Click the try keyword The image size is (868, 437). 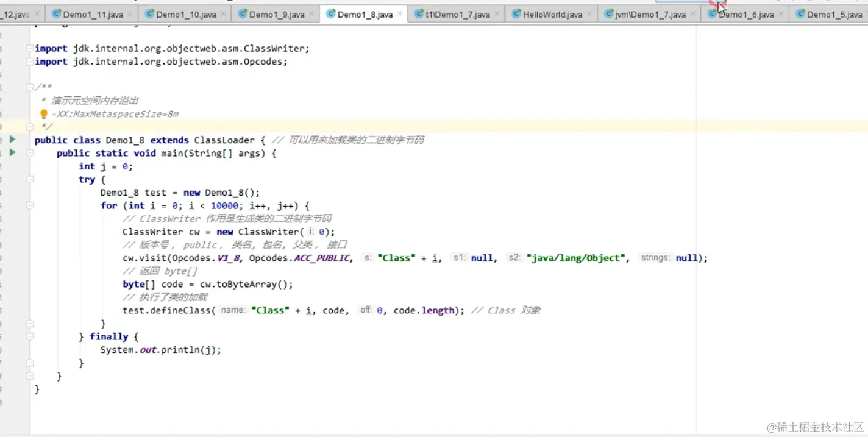click(x=87, y=179)
